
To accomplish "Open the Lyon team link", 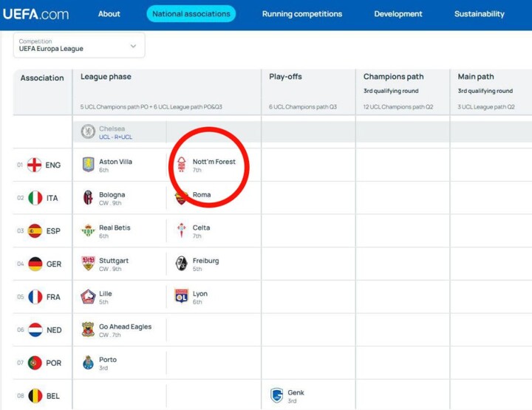I will click(x=200, y=293).
